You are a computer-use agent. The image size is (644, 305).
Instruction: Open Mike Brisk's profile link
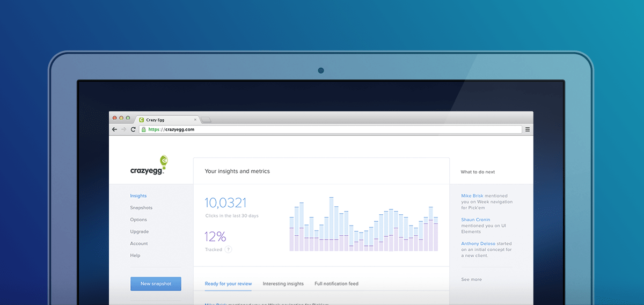point(473,196)
